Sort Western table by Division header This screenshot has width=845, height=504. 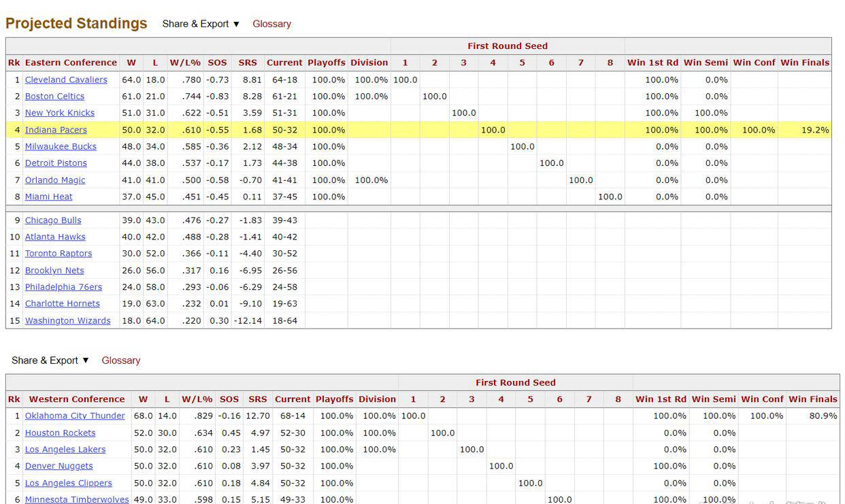tap(378, 399)
